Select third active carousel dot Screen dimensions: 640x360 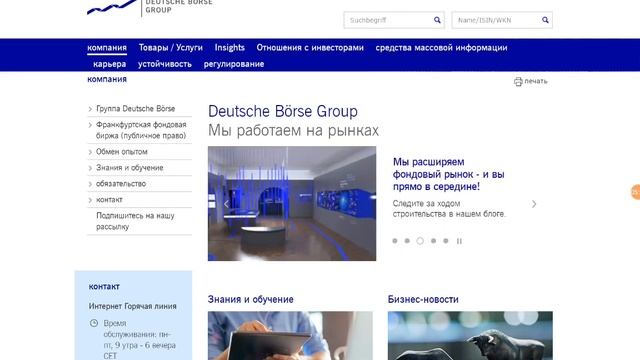pos(420,241)
